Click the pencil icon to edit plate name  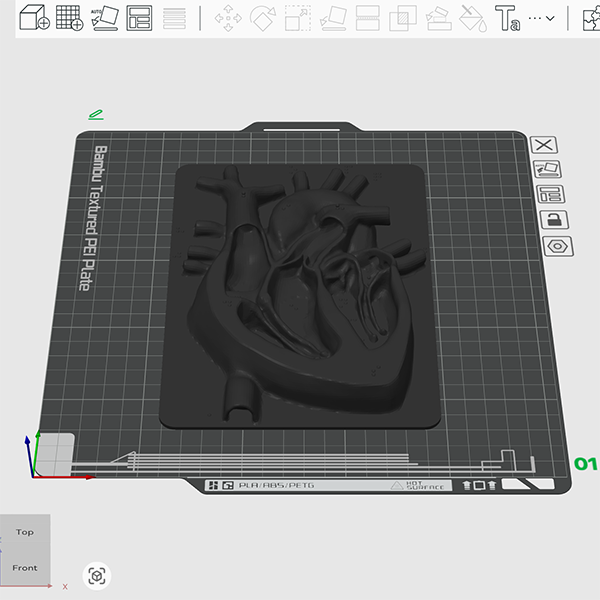point(95,115)
